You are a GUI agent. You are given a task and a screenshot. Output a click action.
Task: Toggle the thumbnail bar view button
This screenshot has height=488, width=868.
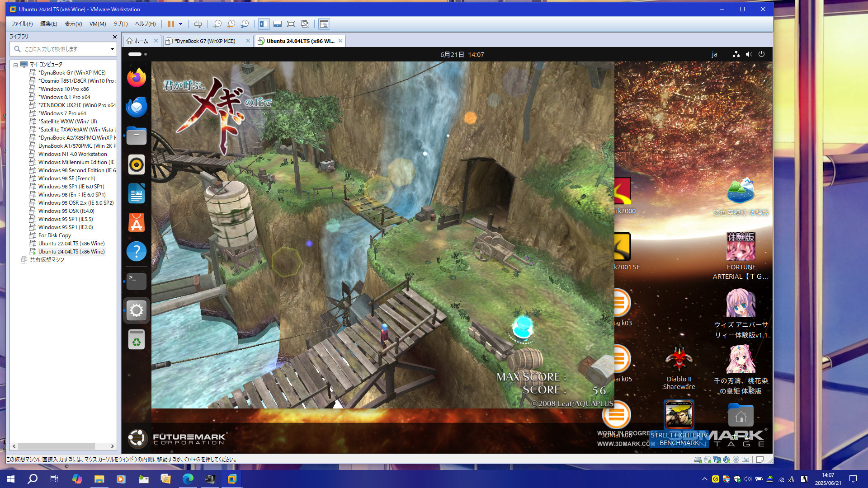click(278, 24)
